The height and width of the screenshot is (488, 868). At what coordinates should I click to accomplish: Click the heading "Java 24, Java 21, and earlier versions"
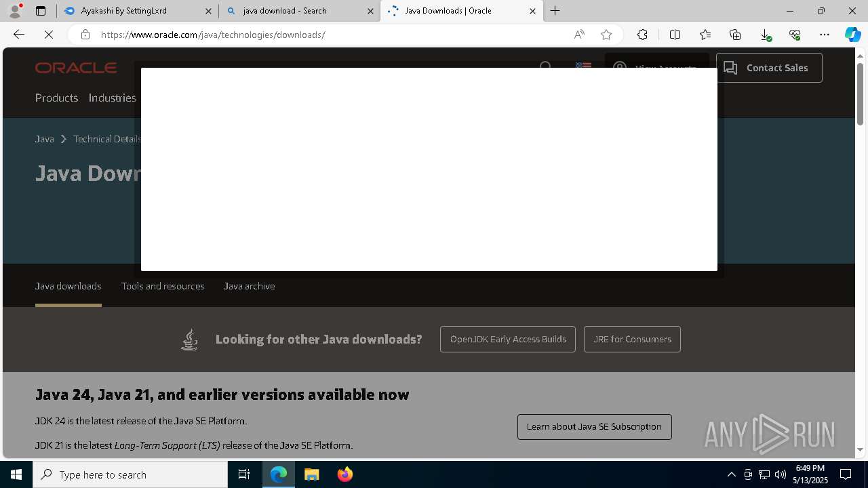point(222,394)
